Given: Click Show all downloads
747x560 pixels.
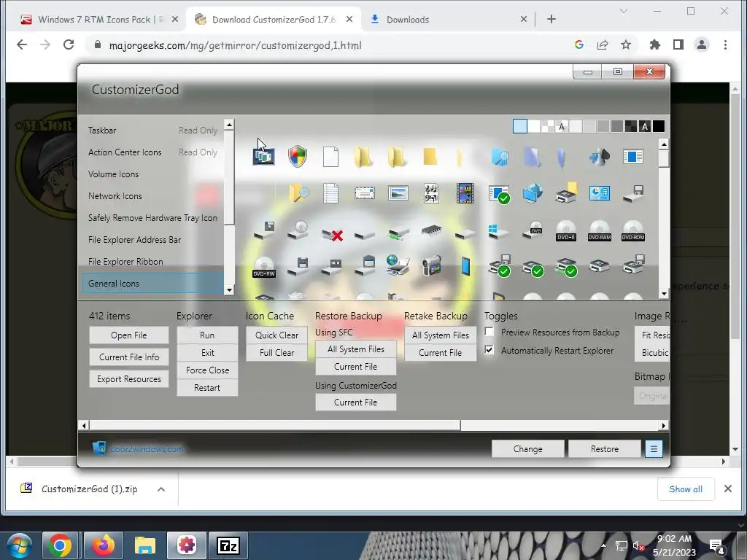Looking at the screenshot, I should point(686,489).
